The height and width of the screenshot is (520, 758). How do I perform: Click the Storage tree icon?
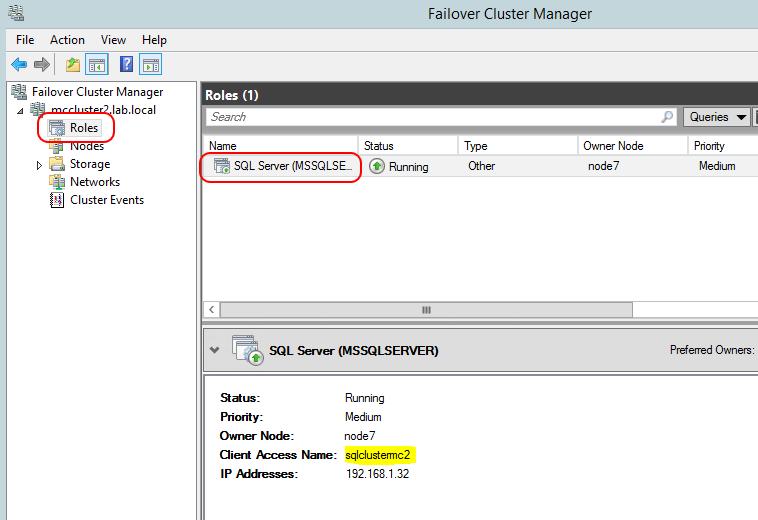57,164
